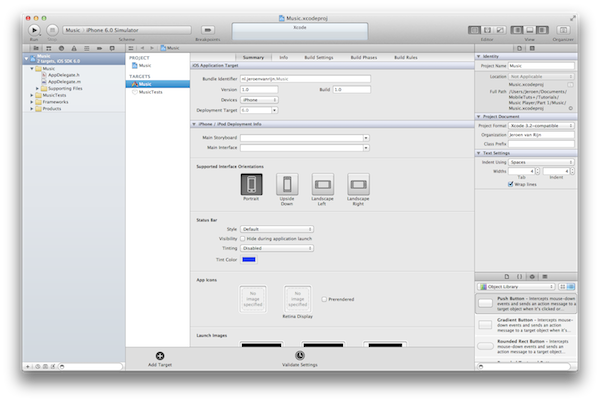Click the Add Target plus icon
600x402 pixels.
tap(160, 356)
